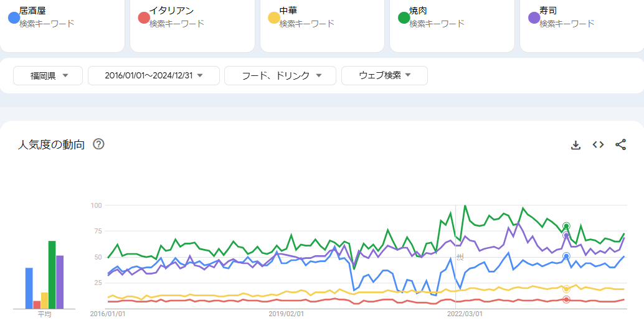Expand the ウェブ検索 search type dropdown
This screenshot has height=328, width=644.
tap(384, 75)
